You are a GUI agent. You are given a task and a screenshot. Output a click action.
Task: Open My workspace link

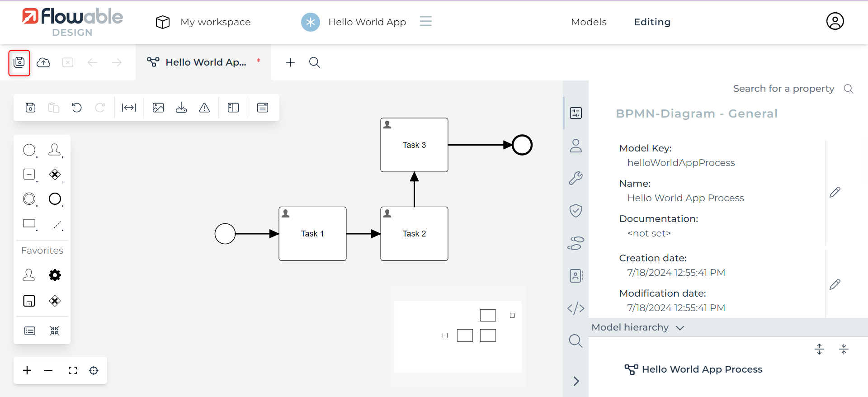(x=215, y=22)
